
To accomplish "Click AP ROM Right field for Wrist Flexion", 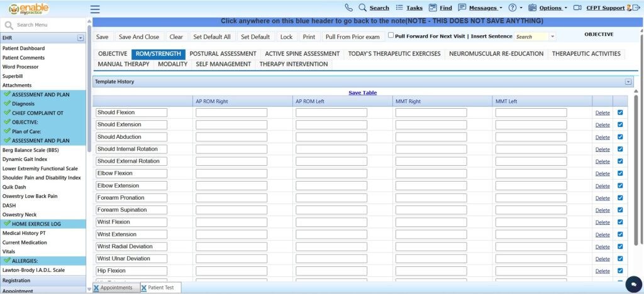I will (231, 222).
